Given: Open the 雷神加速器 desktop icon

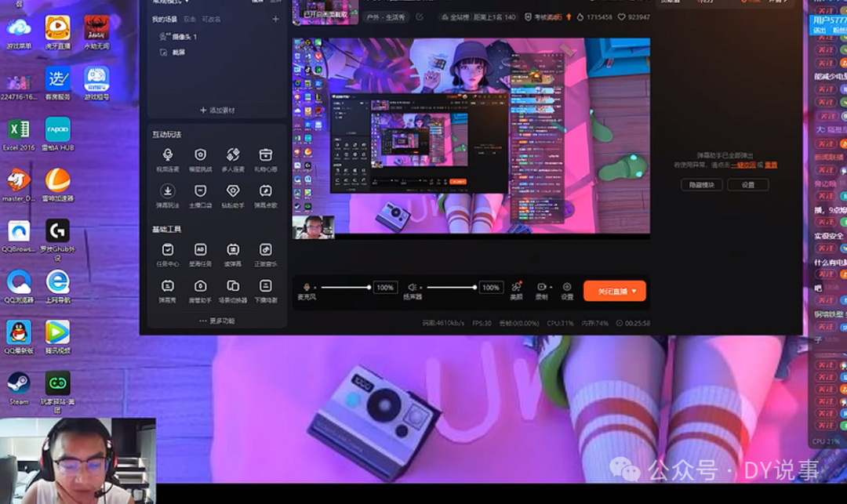Looking at the screenshot, I should click(x=57, y=185).
